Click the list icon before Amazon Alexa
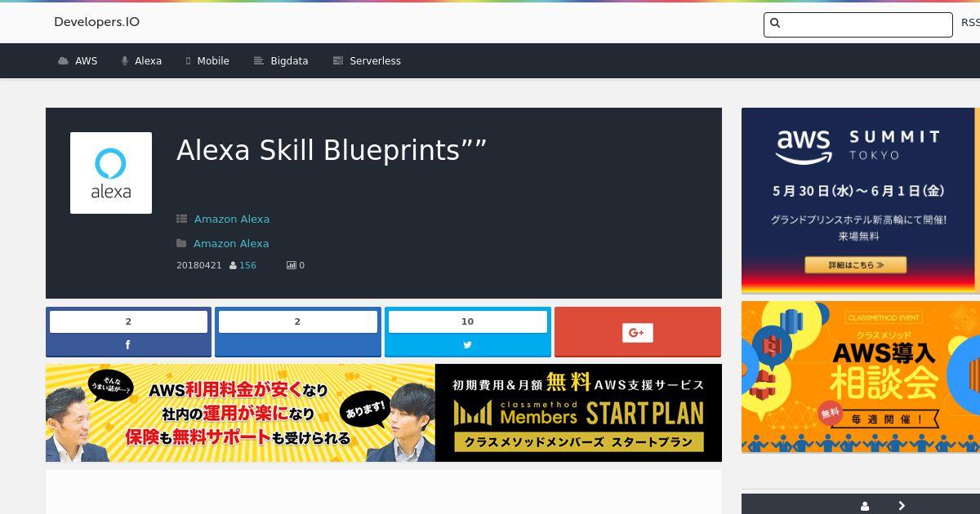Viewport: 980px width, 514px height. pos(181,219)
